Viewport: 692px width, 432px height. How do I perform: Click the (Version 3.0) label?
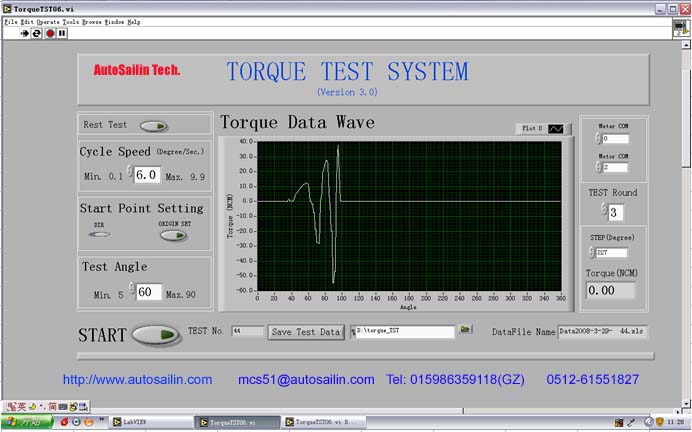347,92
